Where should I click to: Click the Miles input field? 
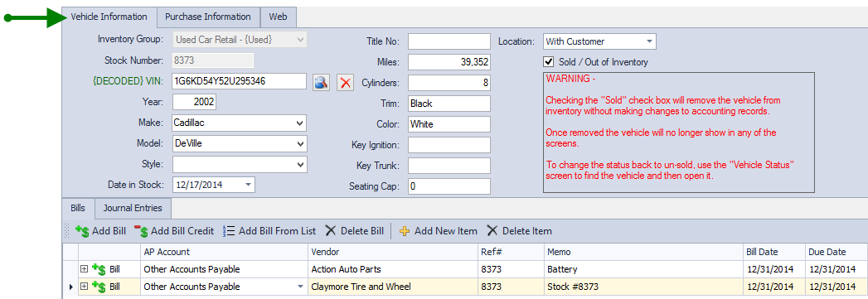(x=449, y=62)
